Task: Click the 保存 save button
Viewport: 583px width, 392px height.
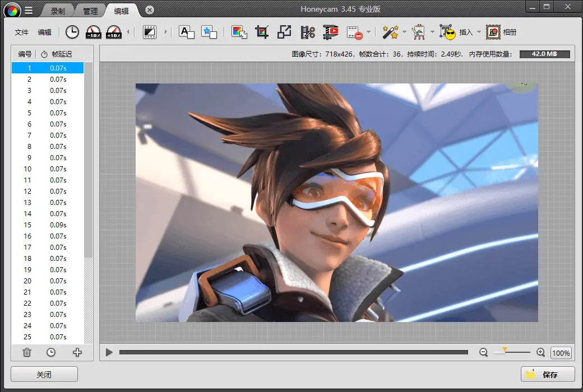Action: coord(548,374)
